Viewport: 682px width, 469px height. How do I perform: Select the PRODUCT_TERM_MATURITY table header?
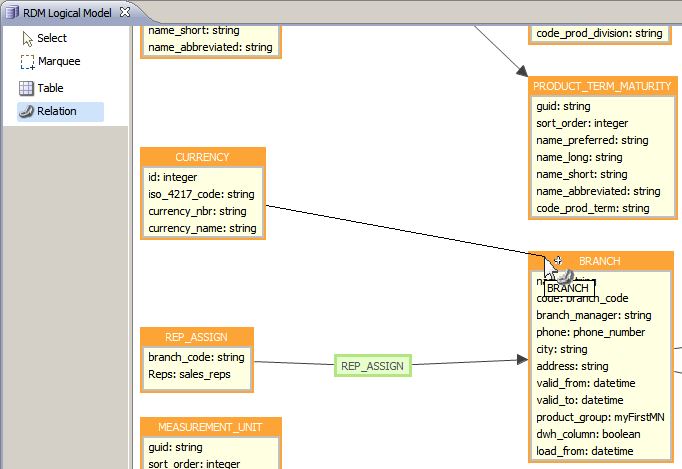point(601,86)
